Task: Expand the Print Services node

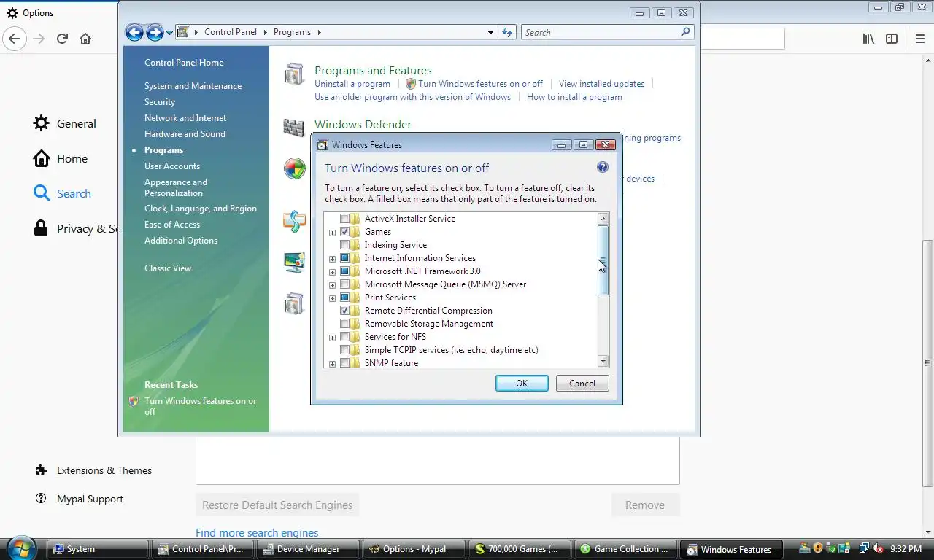Action: 332,298
